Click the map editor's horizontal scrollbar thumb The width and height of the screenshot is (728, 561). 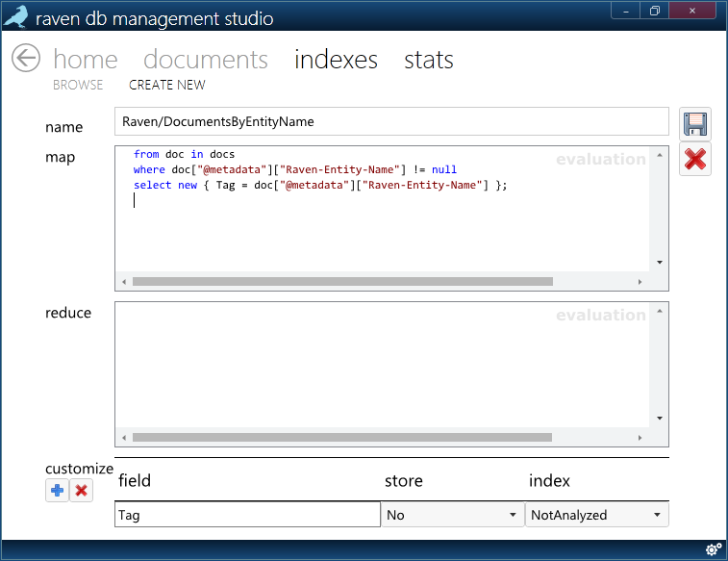pyautogui.click(x=342, y=281)
